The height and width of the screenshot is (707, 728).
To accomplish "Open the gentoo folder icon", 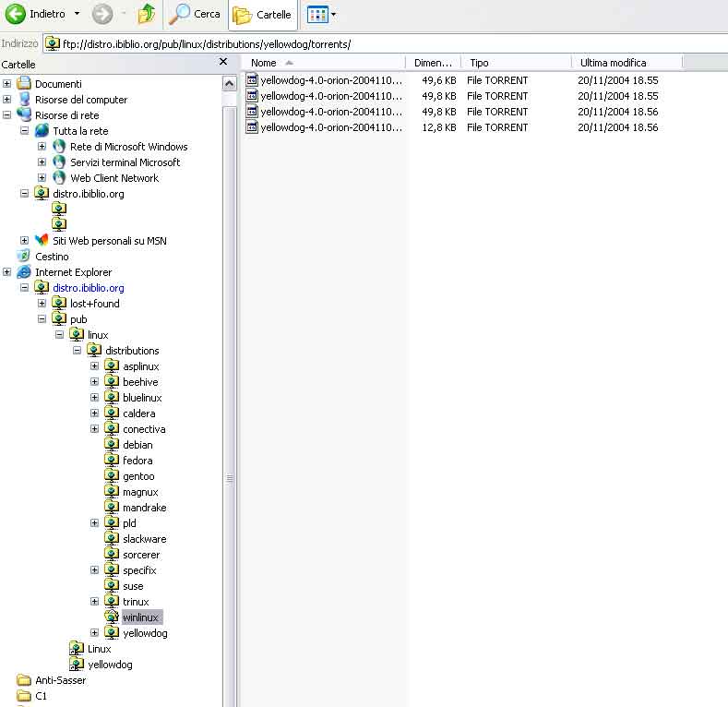I will tap(112, 475).
